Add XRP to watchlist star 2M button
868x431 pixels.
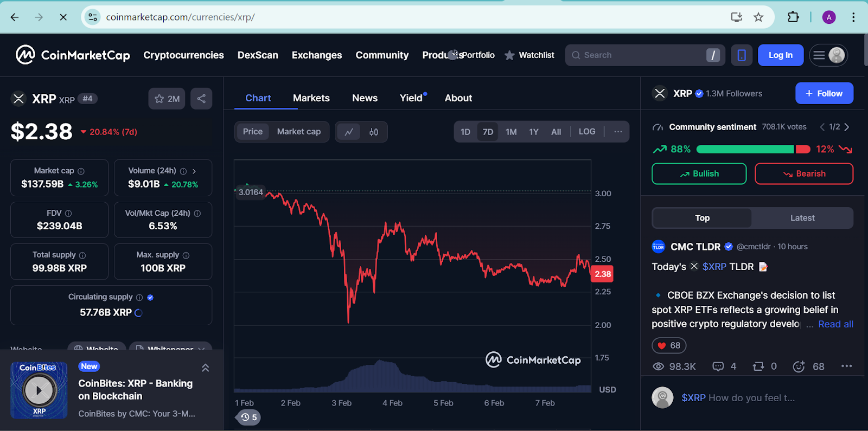click(x=167, y=99)
